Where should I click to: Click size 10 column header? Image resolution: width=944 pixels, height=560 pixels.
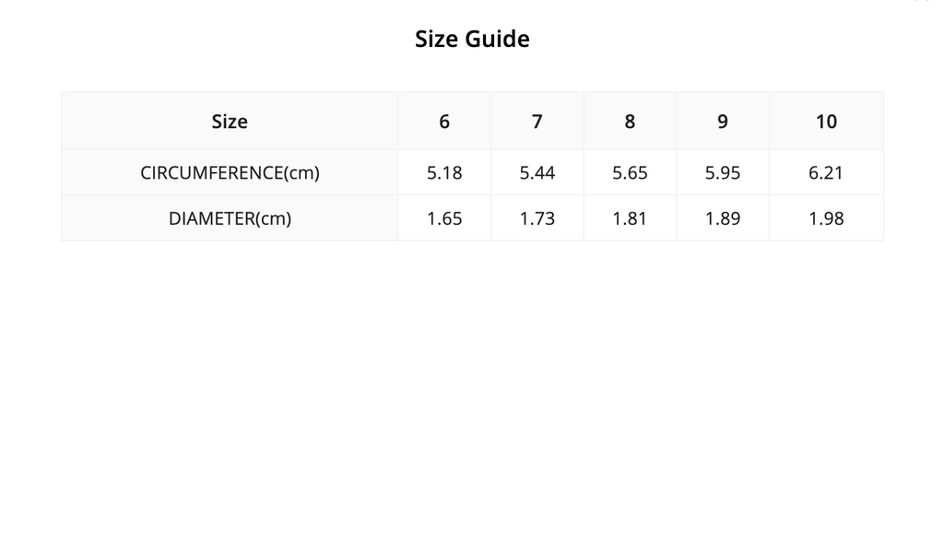point(826,121)
